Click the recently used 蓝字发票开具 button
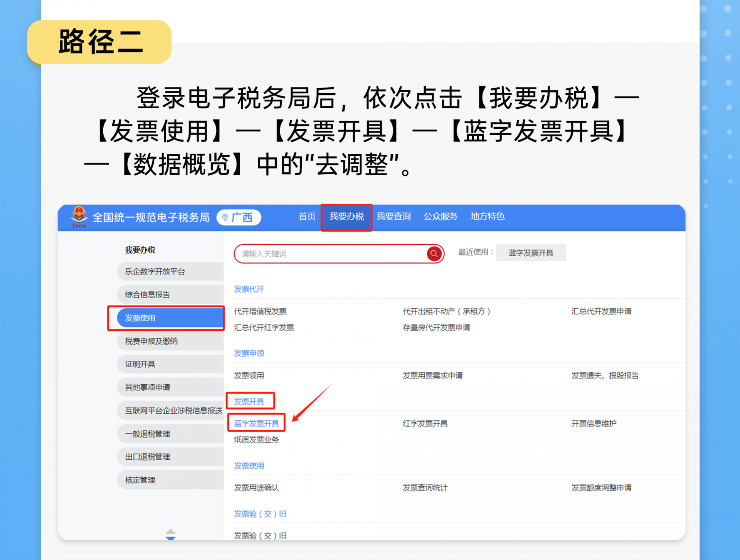This screenshot has width=740, height=560. 531,252
